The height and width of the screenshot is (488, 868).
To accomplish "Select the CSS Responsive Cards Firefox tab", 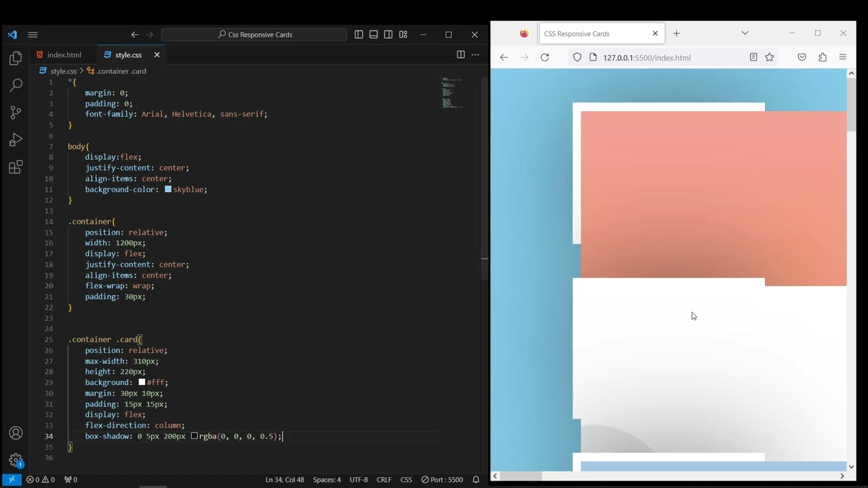I will (x=601, y=33).
